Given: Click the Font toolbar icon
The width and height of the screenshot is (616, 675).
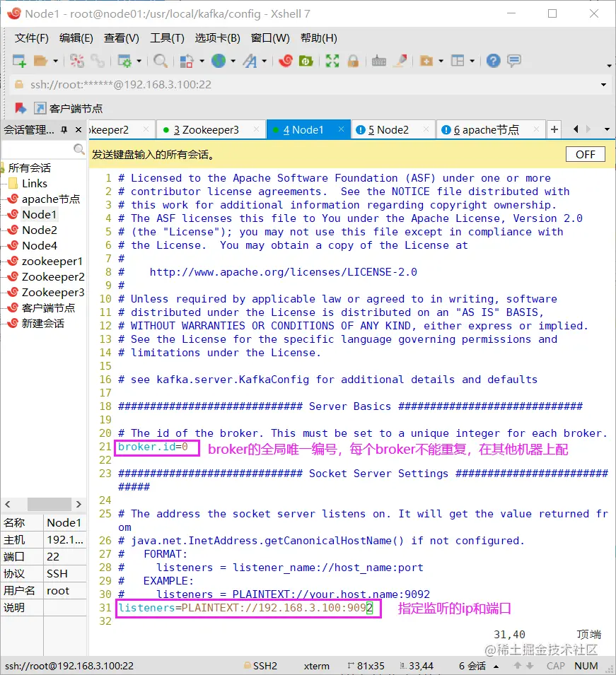Looking at the screenshot, I should click(250, 61).
